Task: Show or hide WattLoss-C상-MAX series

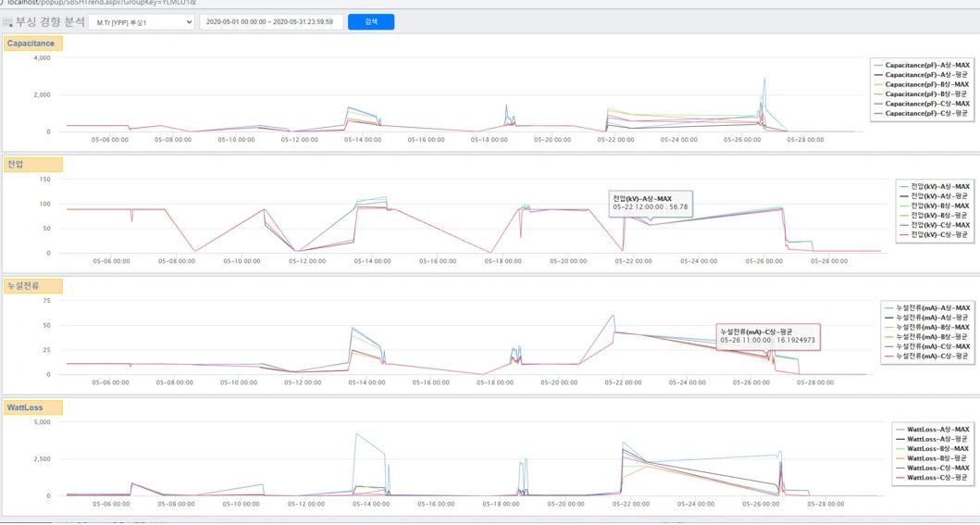Action: tap(933, 468)
